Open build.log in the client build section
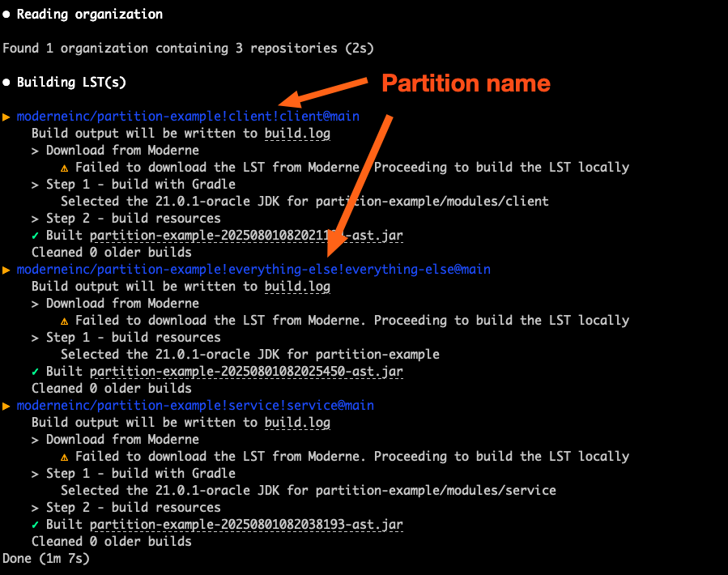The height and width of the screenshot is (575, 728). pos(298,134)
